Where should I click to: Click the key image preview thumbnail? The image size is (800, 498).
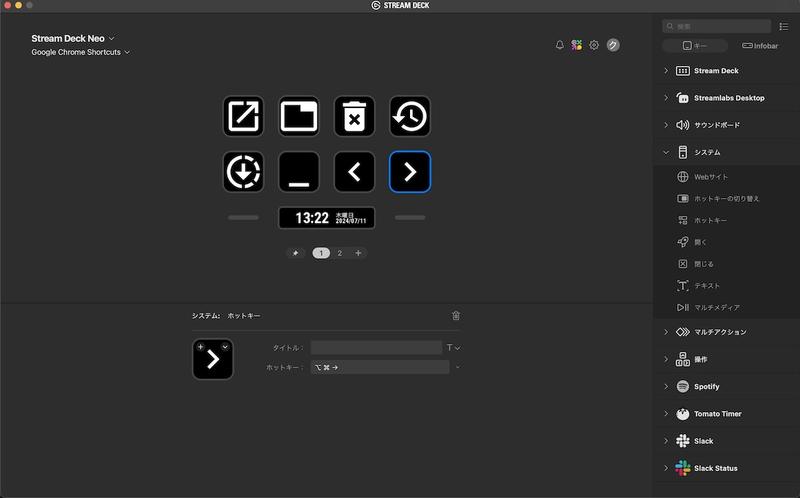pos(213,359)
